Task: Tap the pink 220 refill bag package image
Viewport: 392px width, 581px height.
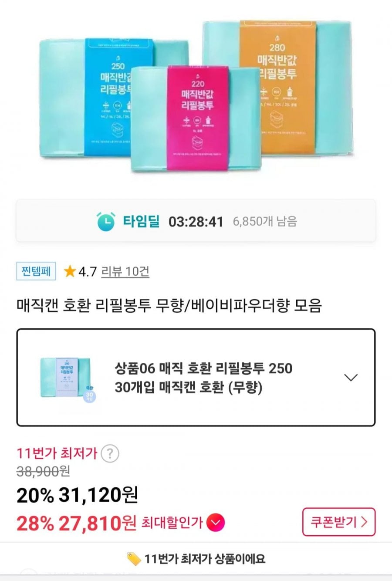Action: [196, 118]
